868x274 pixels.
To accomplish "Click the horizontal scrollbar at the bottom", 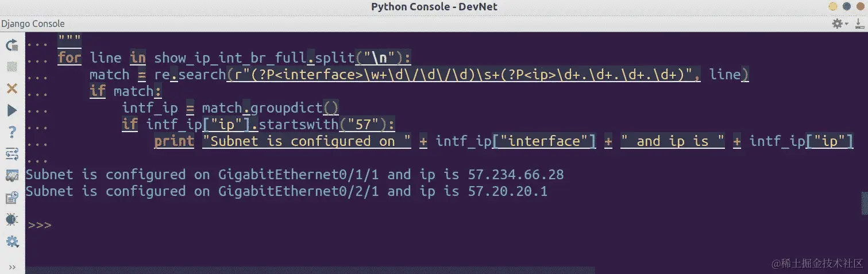I will pos(310,270).
